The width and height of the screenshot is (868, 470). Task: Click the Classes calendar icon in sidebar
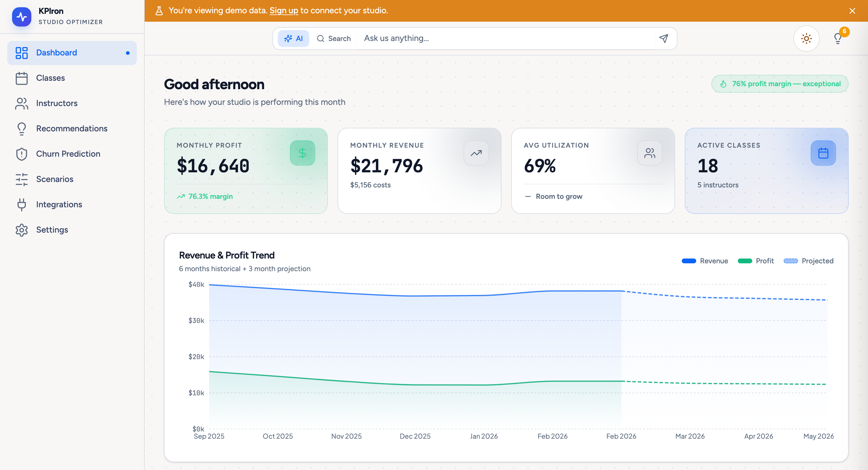[22, 78]
